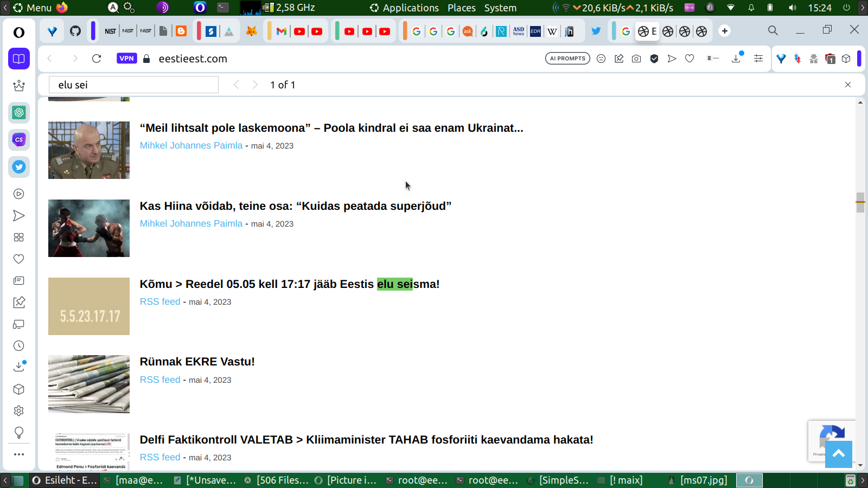
Task: Close the find-in-page bar
Action: pos(848,85)
